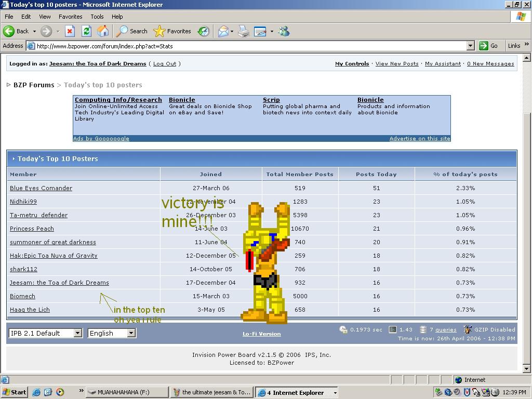Launch Windows Media Player quick launch icon
The height and width of the screenshot is (399, 532).
click(x=60, y=392)
